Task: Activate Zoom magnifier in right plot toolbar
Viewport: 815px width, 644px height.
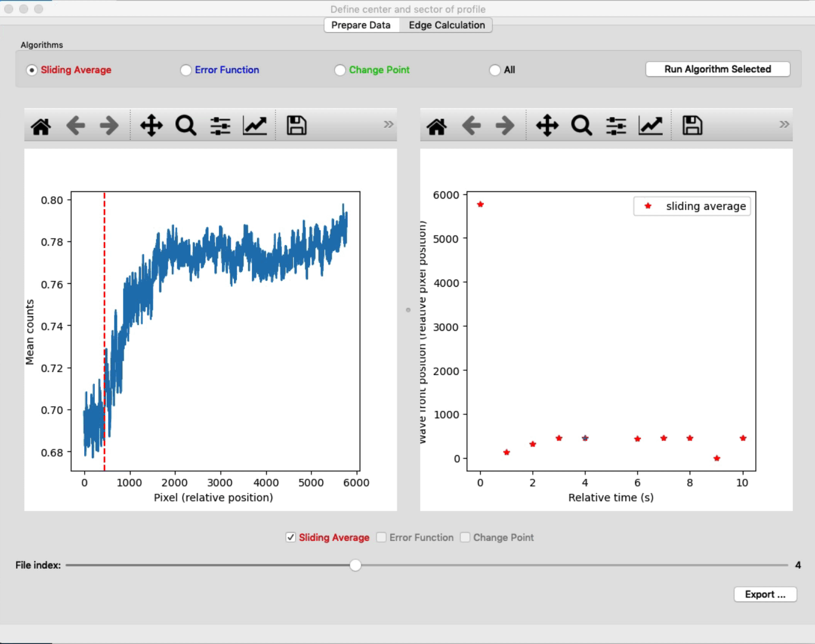Action: 581,126
